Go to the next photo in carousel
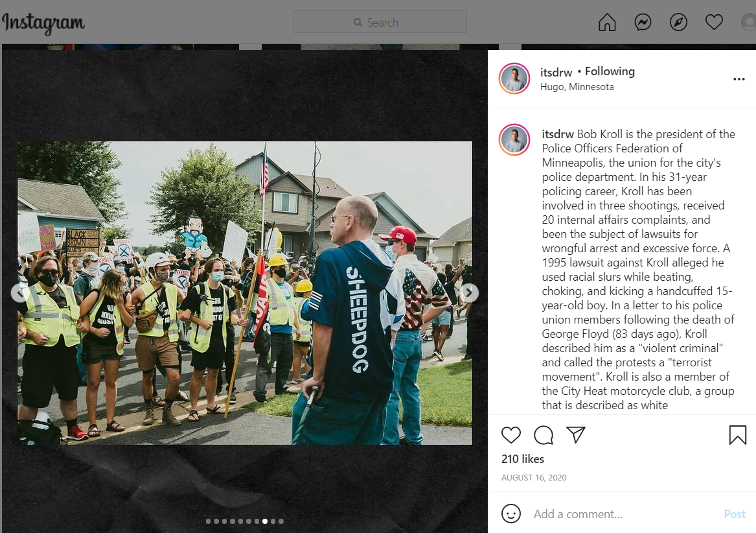This screenshot has width=756, height=533. [469, 292]
